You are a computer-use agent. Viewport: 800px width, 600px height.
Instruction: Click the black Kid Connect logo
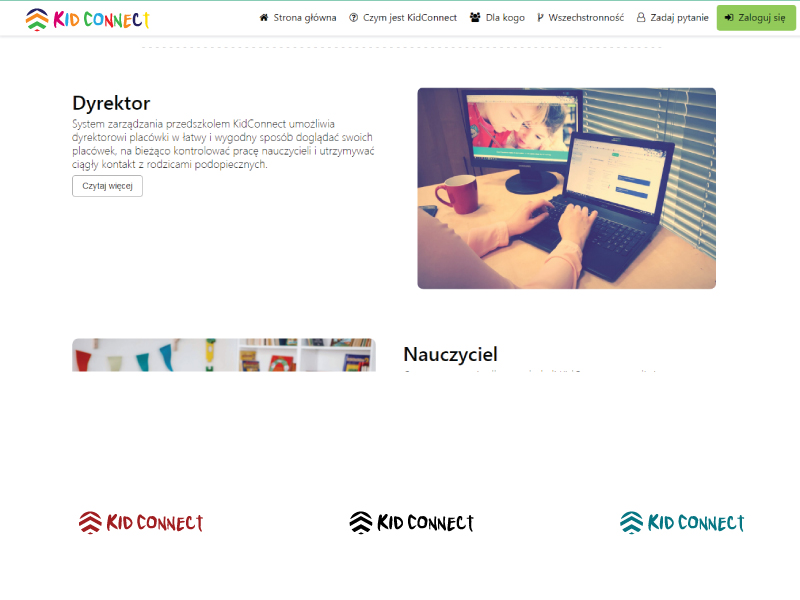click(411, 522)
